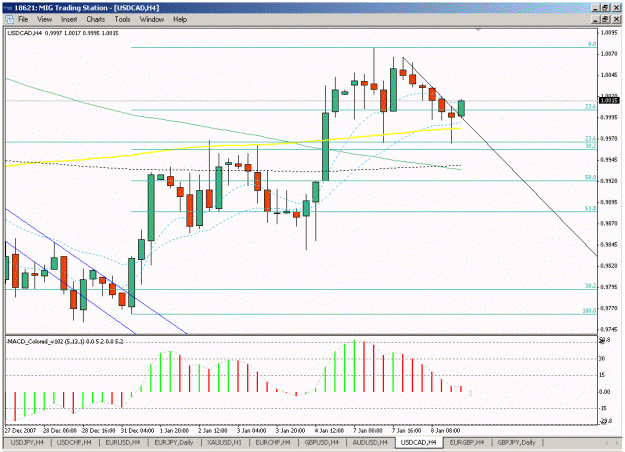Viewport: 625px width, 452px height.
Task: Click the chart shift triangle marker at top
Action: pyautogui.click(x=478, y=29)
